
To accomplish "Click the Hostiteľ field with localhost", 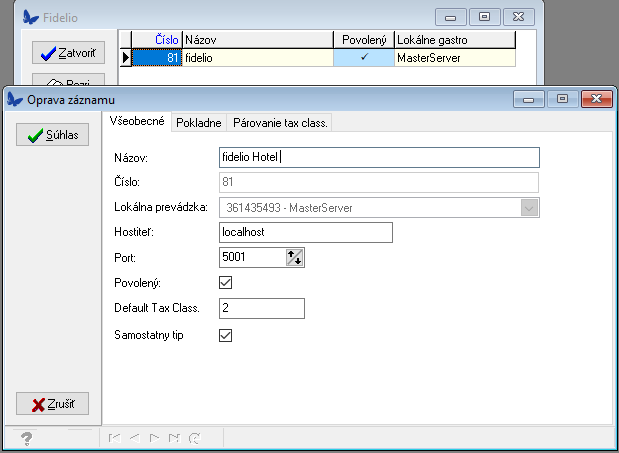I will pyautogui.click(x=306, y=232).
